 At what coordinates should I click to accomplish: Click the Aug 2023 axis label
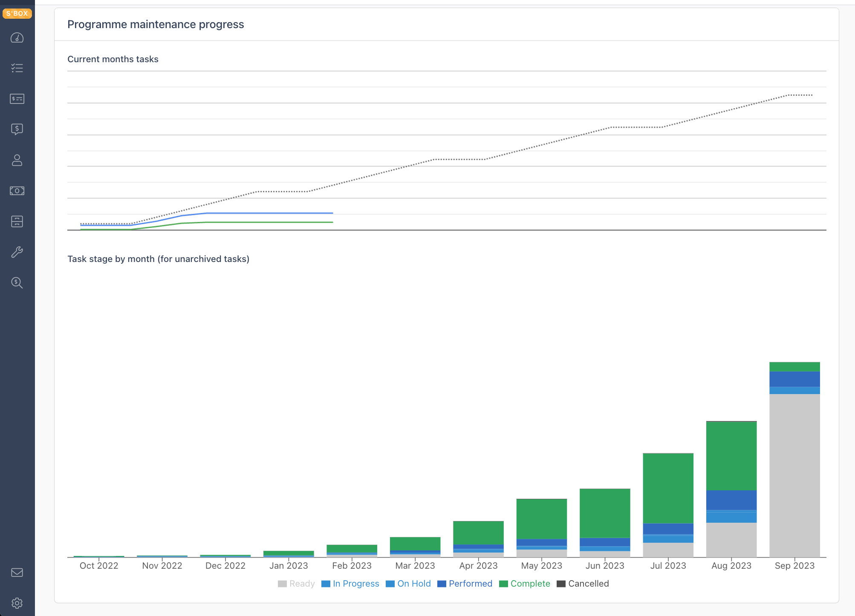click(731, 566)
